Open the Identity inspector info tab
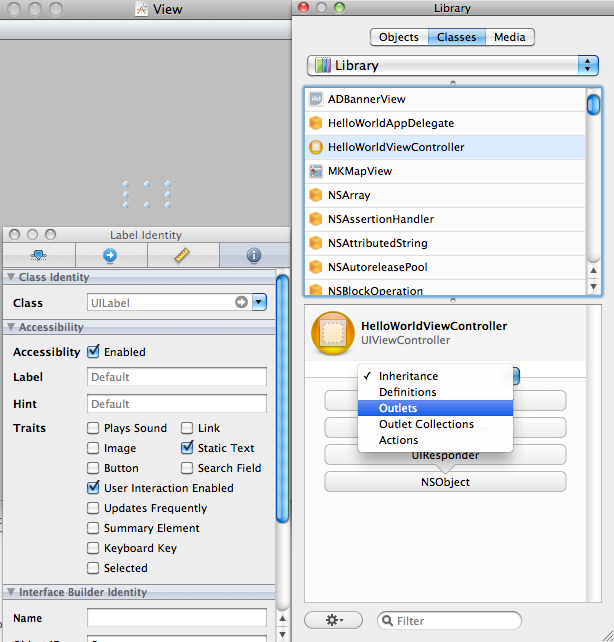 point(254,255)
